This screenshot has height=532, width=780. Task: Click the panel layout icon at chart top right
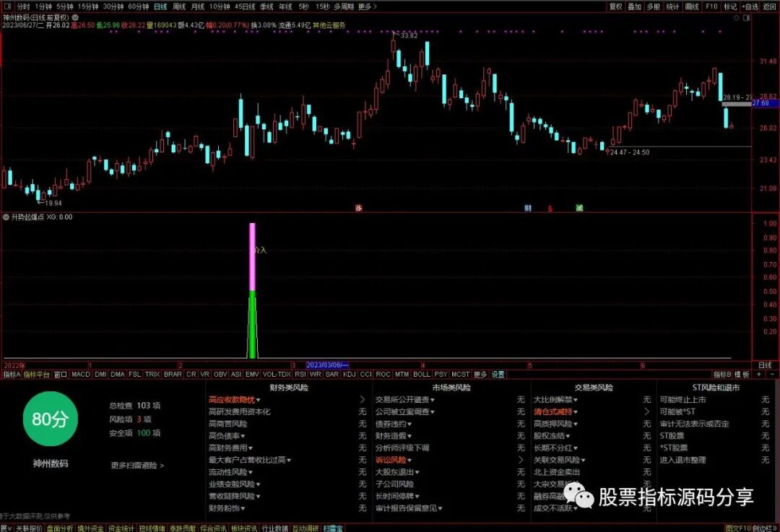[746, 17]
